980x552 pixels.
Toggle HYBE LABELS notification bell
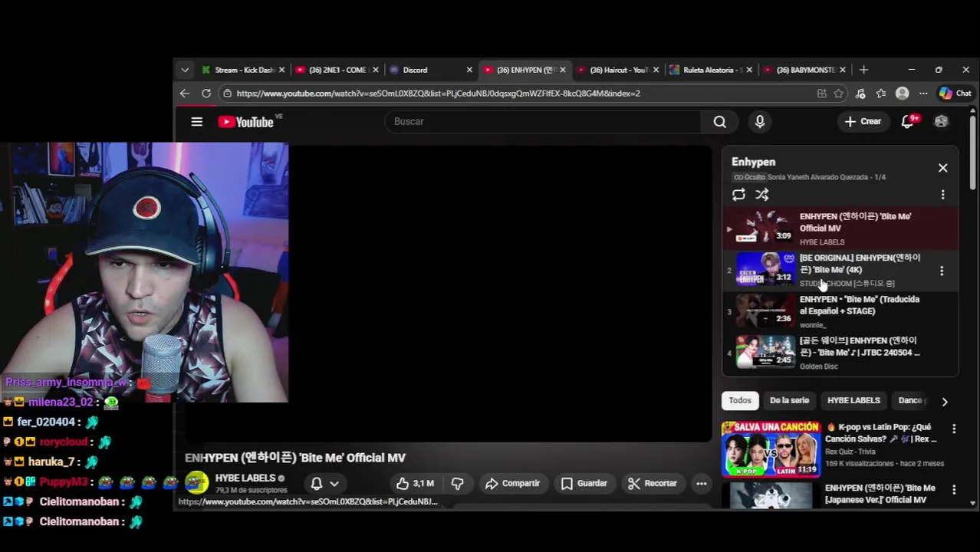pos(317,484)
